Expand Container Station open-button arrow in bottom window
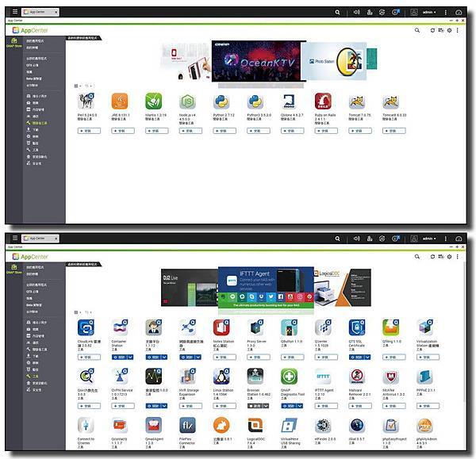 coord(130,358)
